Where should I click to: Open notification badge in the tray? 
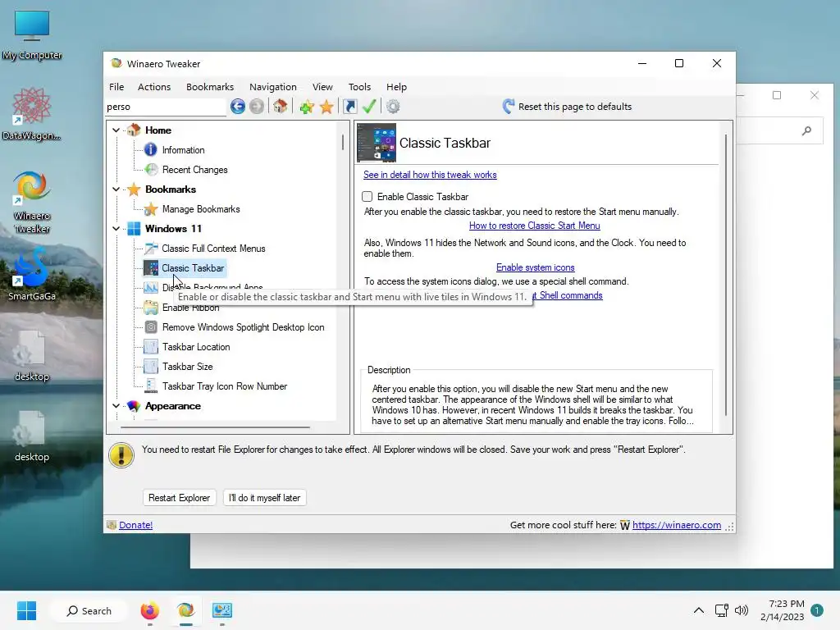point(816,610)
